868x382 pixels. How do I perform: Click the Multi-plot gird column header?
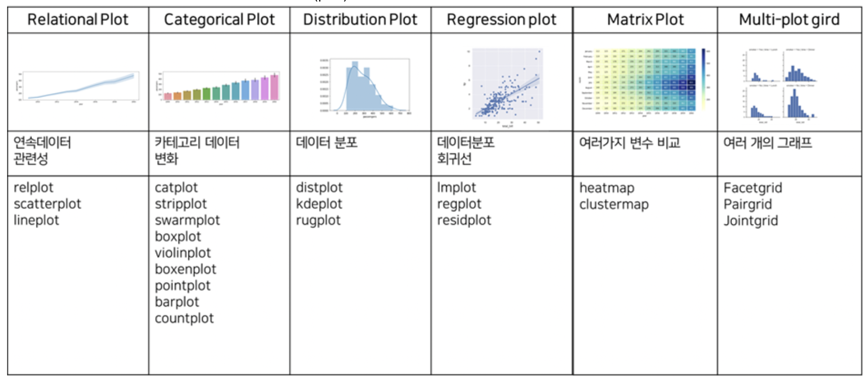click(x=789, y=20)
